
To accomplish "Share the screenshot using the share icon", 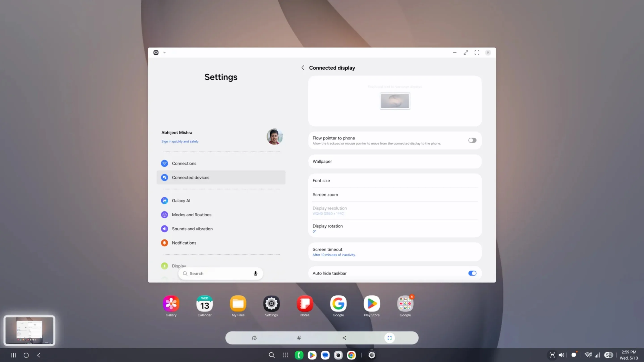I will (344, 338).
